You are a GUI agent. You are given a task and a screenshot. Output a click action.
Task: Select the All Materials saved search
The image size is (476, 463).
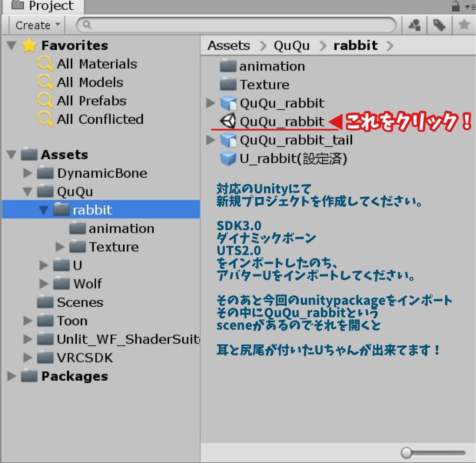[97, 64]
